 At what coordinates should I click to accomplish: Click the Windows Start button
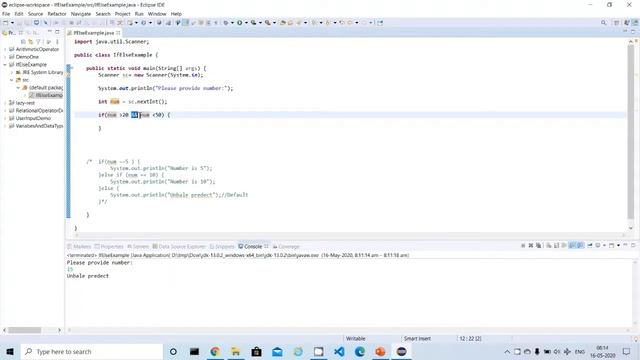pyautogui.click(x=10, y=351)
